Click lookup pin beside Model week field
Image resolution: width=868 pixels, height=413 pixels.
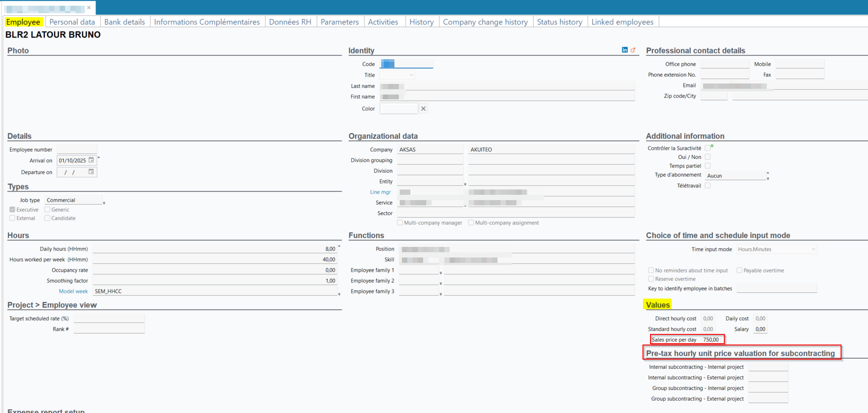pos(339,294)
